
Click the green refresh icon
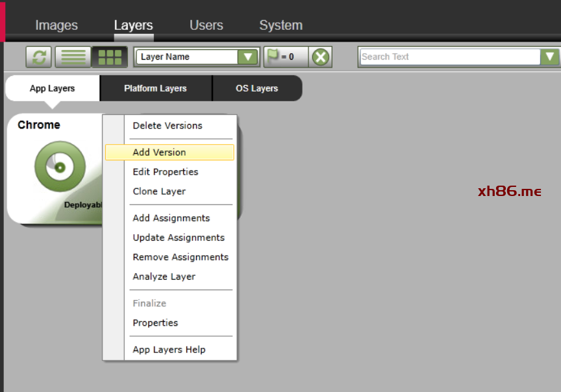click(39, 57)
